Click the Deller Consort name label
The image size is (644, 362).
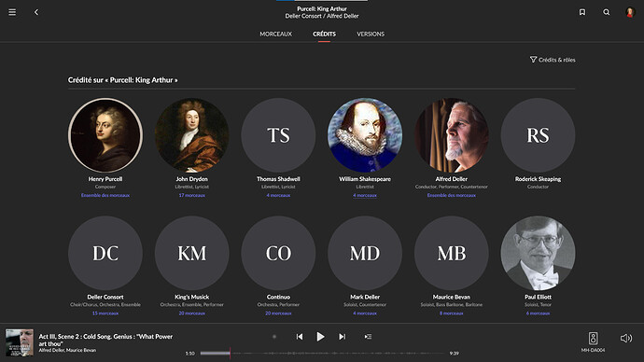point(105,297)
